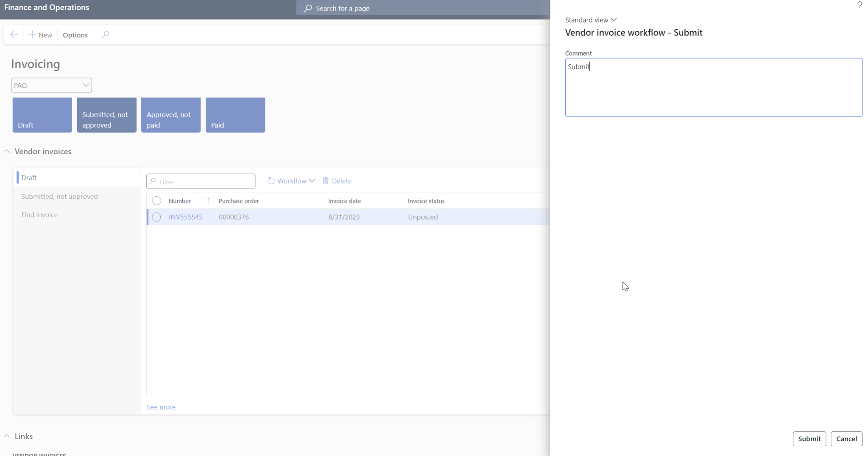868x456 pixels.
Task: Select all rows via the header circle
Action: (x=156, y=200)
